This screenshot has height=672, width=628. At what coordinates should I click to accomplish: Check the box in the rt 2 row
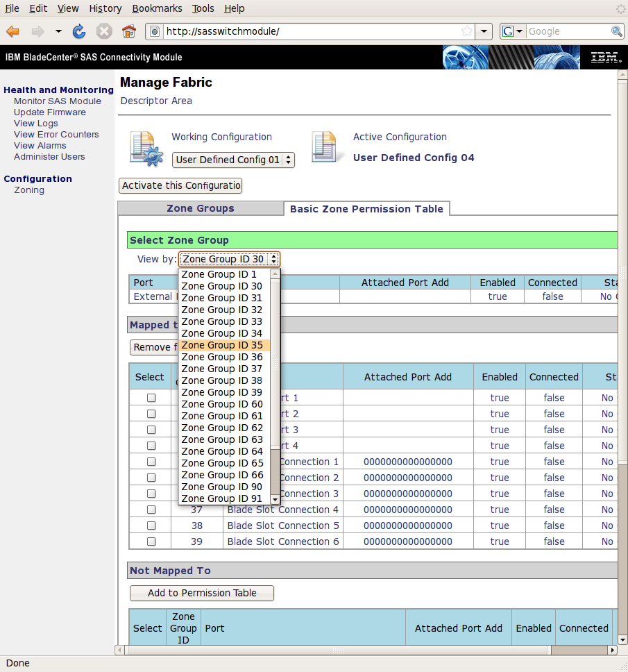click(151, 414)
